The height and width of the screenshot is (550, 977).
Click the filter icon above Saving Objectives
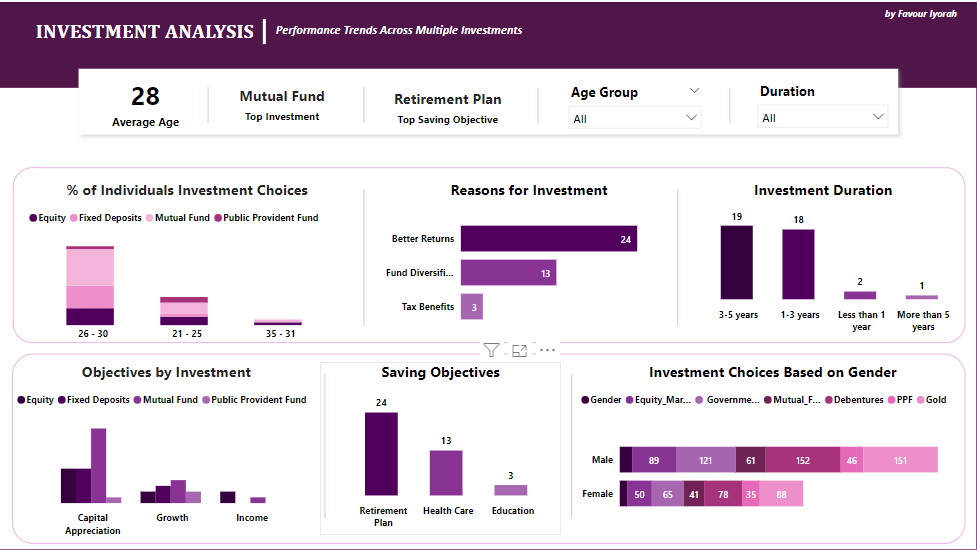click(491, 350)
